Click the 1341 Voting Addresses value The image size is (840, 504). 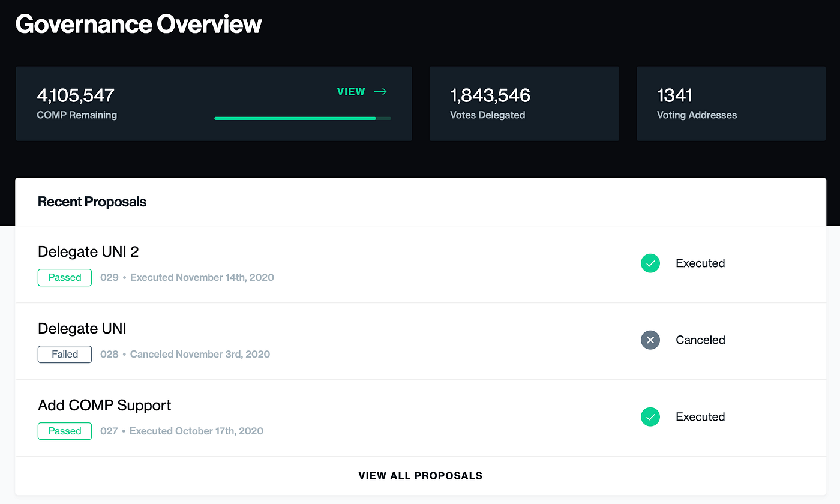pyautogui.click(x=675, y=95)
